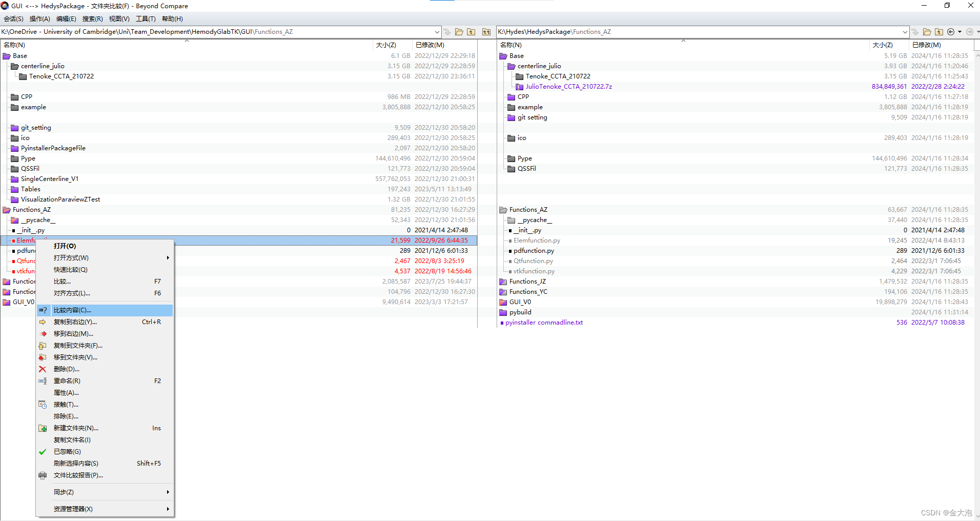Select SingleCenterline_V1 folder in left pane

coord(49,179)
